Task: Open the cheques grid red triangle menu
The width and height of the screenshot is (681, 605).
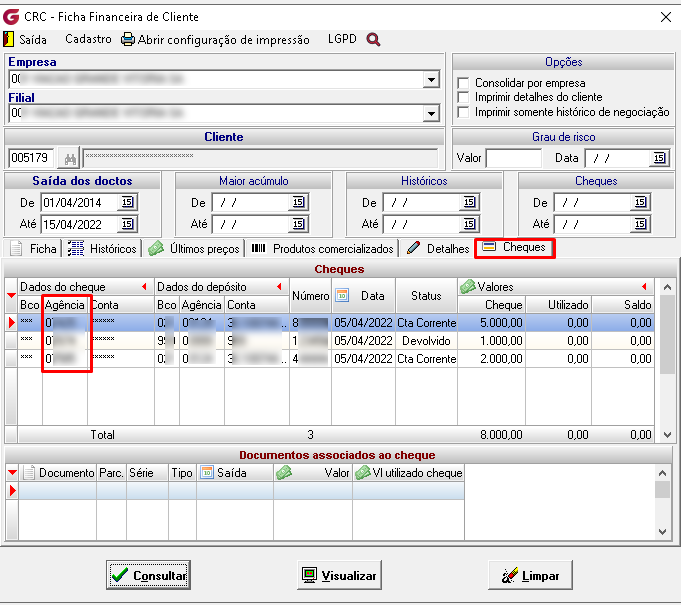Action: [11, 296]
